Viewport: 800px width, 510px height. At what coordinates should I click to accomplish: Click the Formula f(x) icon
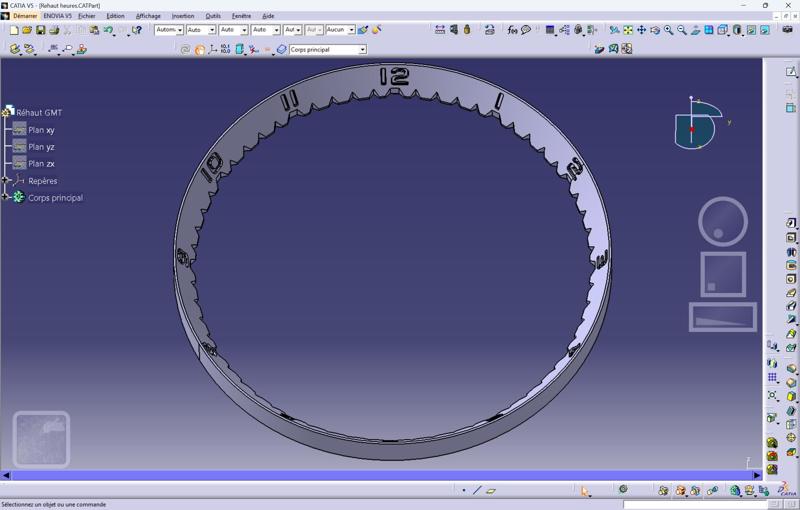click(513, 31)
